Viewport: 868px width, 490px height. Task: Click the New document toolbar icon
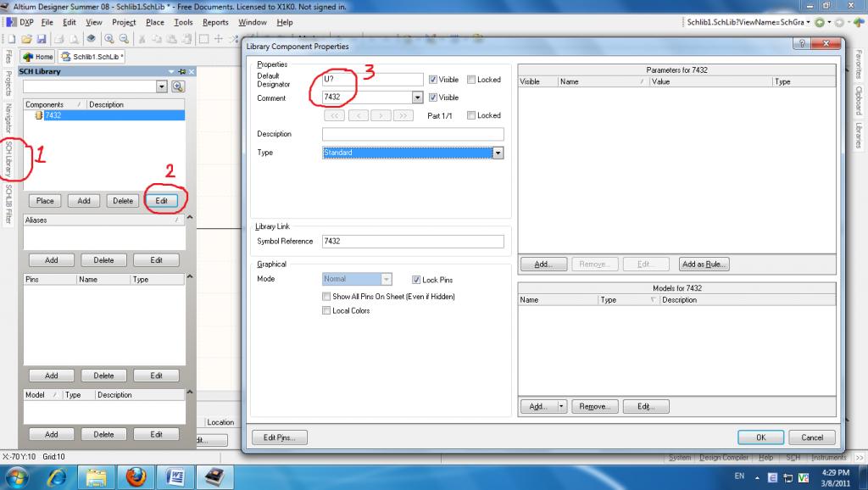pyautogui.click(x=12, y=39)
